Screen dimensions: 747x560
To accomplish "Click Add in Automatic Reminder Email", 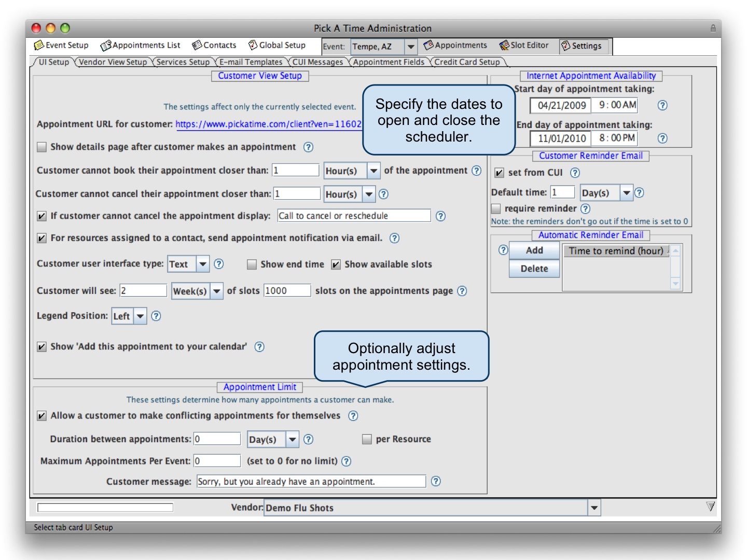I will (x=534, y=250).
